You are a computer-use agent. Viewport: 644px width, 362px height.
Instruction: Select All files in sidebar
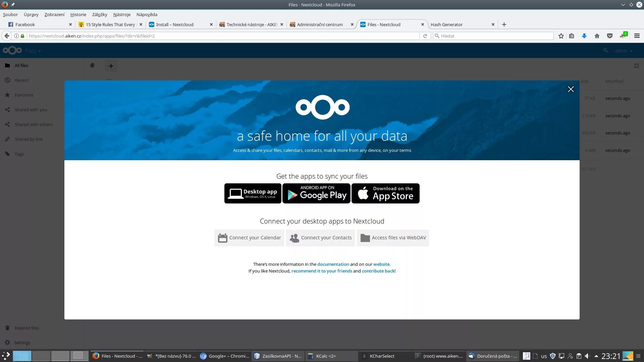[x=21, y=65]
